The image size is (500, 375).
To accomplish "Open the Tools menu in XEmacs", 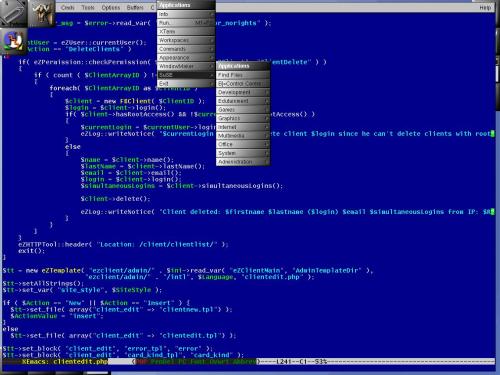I will click(x=88, y=7).
